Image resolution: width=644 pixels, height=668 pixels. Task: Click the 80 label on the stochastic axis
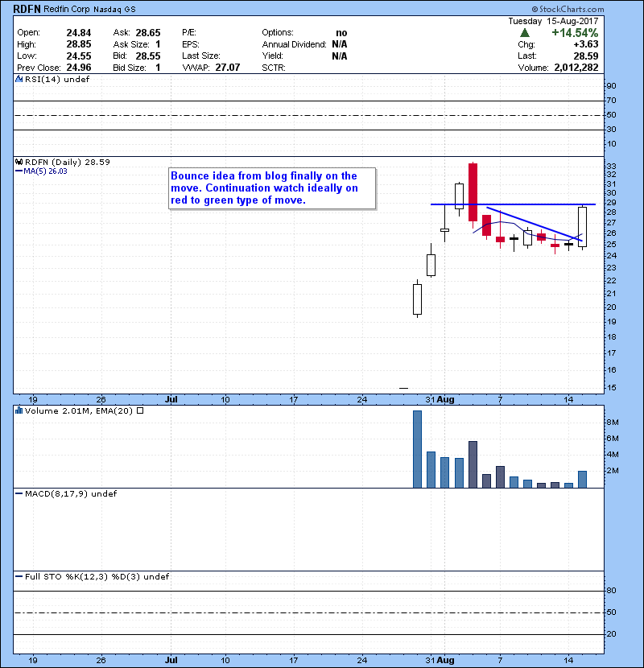pos(611,591)
